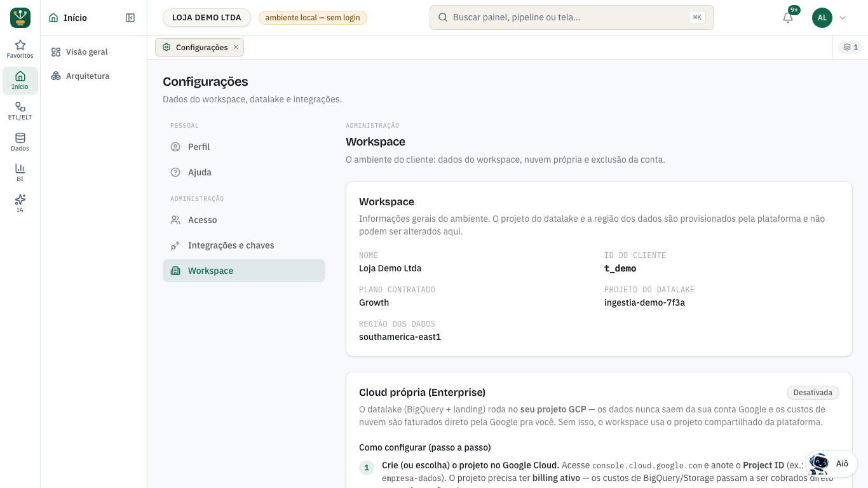The height and width of the screenshot is (488, 868).
Task: Open the Dados database icon
Action: pos(20,142)
